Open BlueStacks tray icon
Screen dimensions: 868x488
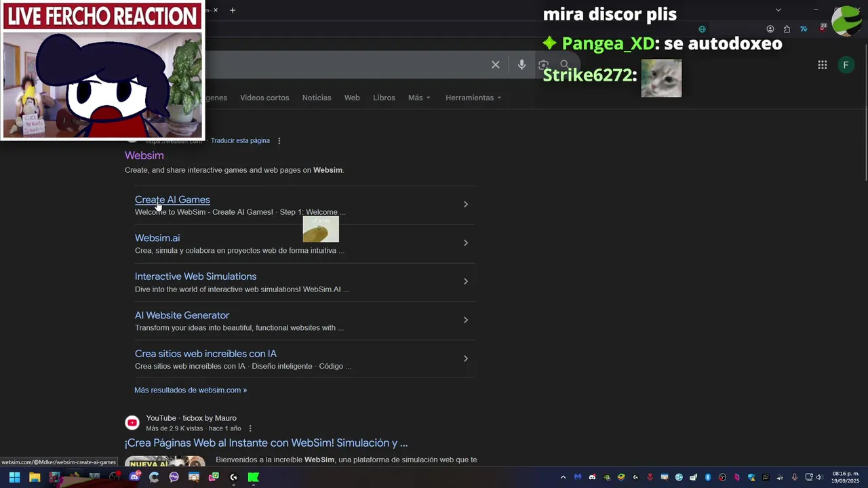[x=620, y=477]
